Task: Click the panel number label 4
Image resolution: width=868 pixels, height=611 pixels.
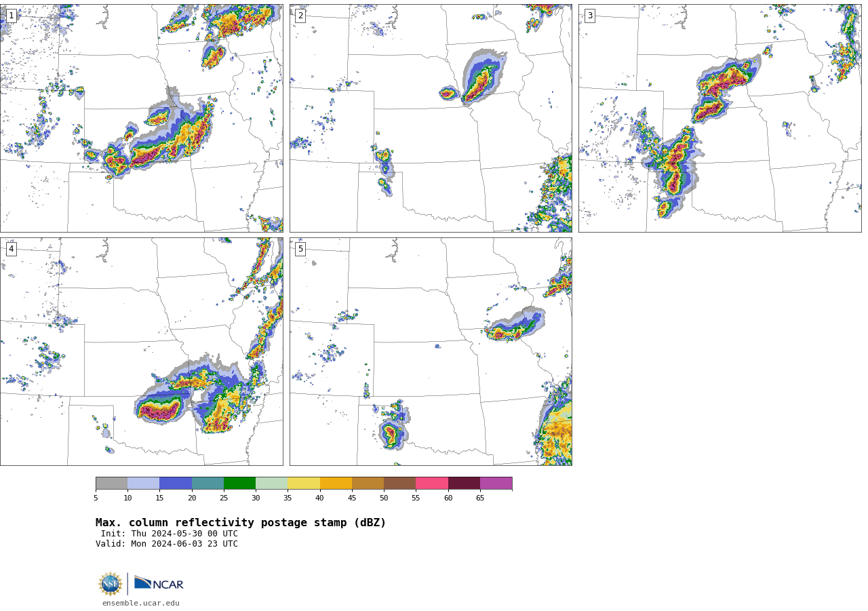Action: pyautogui.click(x=11, y=249)
